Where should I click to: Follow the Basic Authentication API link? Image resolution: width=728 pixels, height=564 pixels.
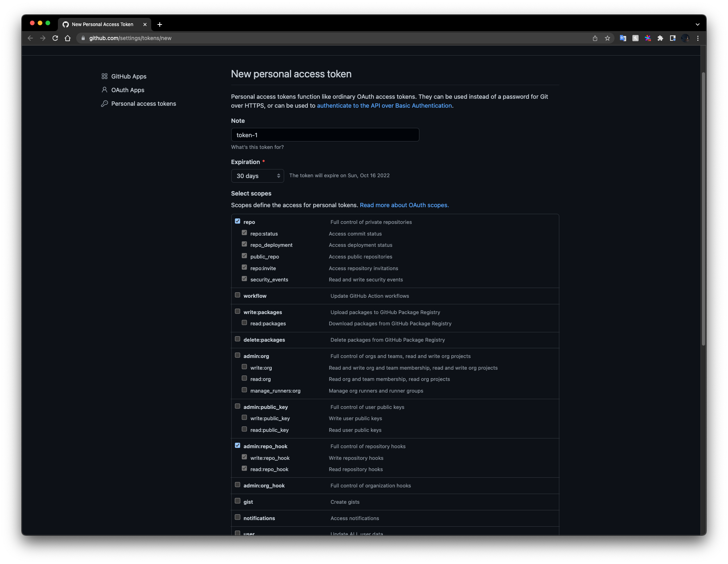[384, 106]
